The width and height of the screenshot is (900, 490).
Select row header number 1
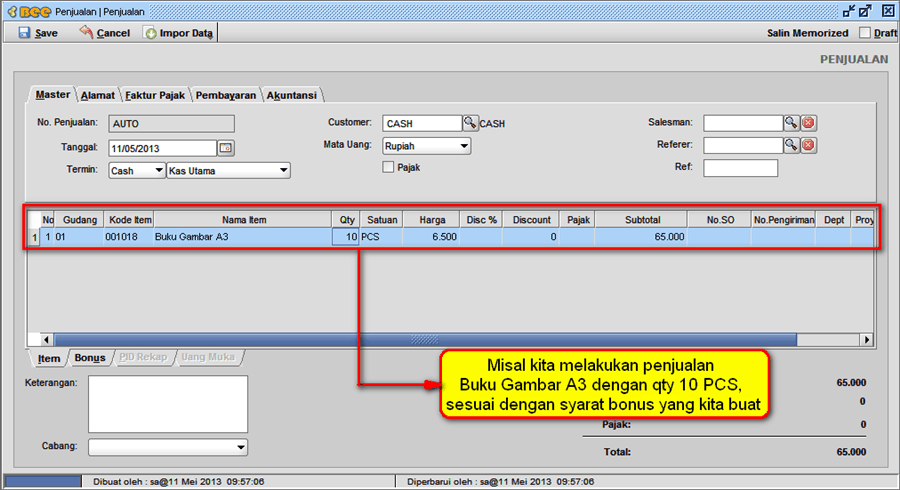pyautogui.click(x=34, y=237)
